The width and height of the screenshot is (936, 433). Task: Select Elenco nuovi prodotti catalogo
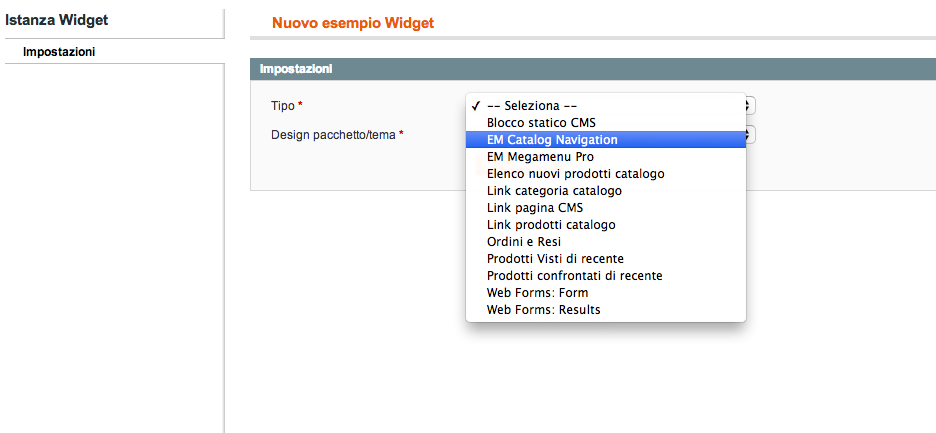605,174
